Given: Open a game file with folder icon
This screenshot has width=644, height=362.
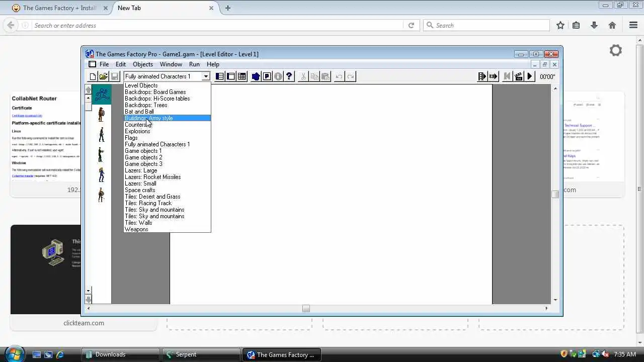Looking at the screenshot, I should click(x=104, y=76).
